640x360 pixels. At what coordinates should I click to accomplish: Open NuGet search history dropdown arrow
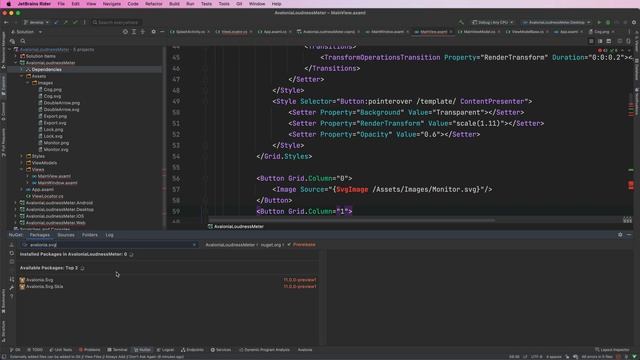[194, 245]
